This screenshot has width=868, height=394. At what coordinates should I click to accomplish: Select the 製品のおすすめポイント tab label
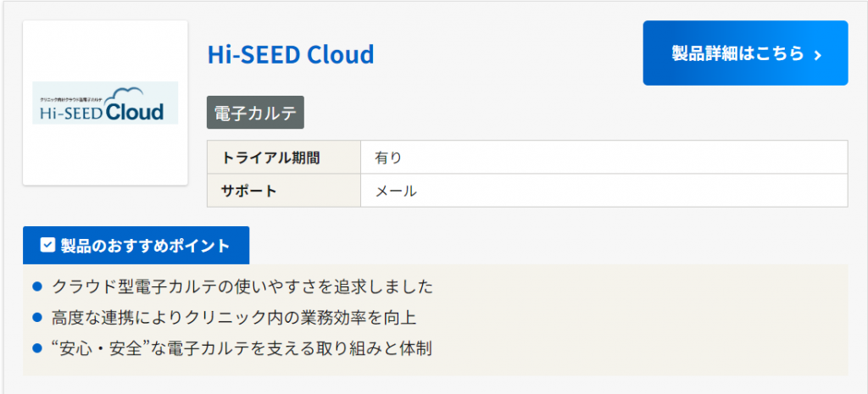[145, 246]
